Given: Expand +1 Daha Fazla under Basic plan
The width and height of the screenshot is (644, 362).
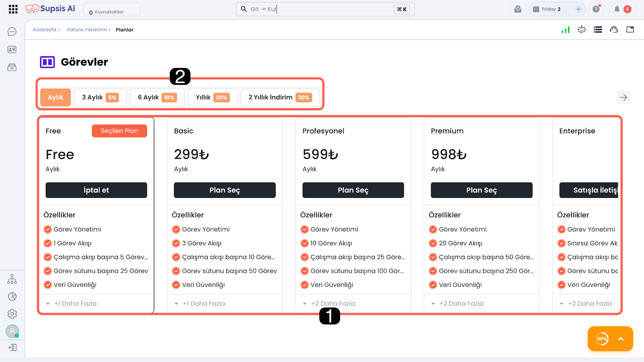Looking at the screenshot, I should click(x=204, y=304).
